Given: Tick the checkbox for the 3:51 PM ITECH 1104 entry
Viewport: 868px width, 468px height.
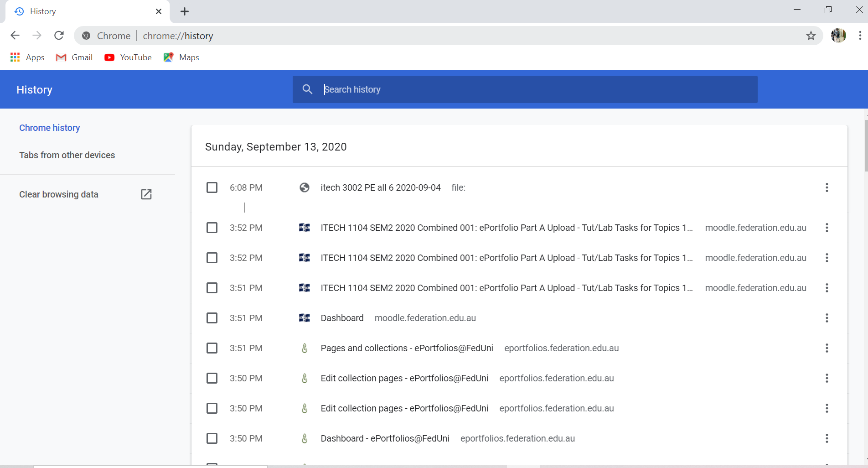Looking at the screenshot, I should pyautogui.click(x=212, y=288).
